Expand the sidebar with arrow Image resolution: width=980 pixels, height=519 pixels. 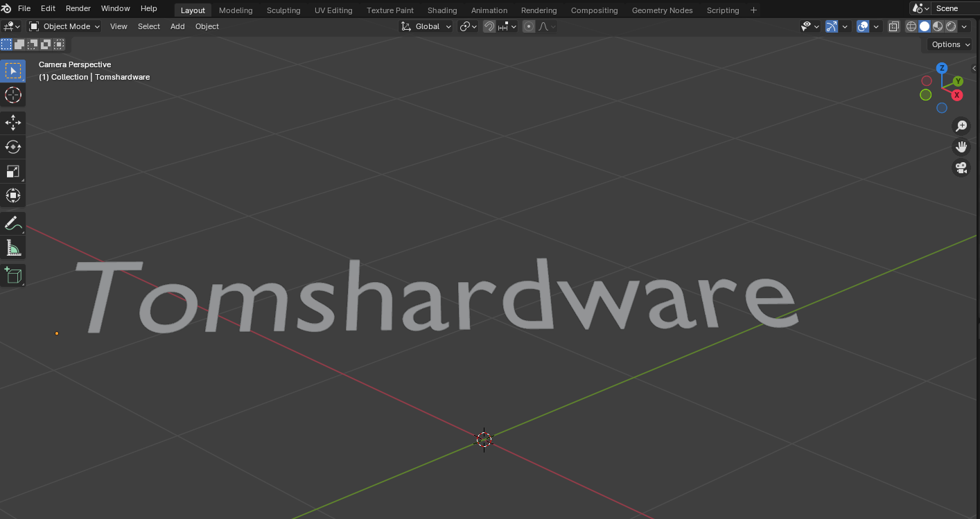coord(974,68)
